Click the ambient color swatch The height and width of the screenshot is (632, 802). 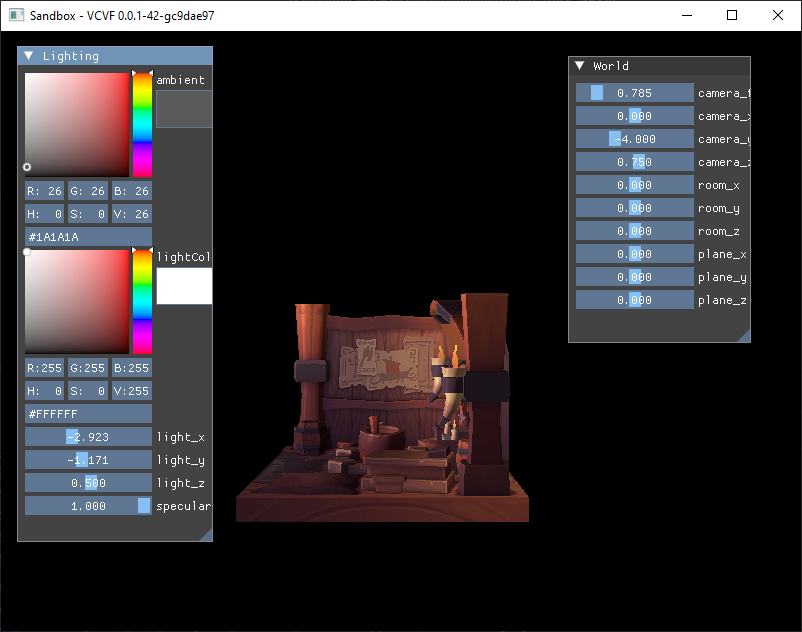point(184,107)
